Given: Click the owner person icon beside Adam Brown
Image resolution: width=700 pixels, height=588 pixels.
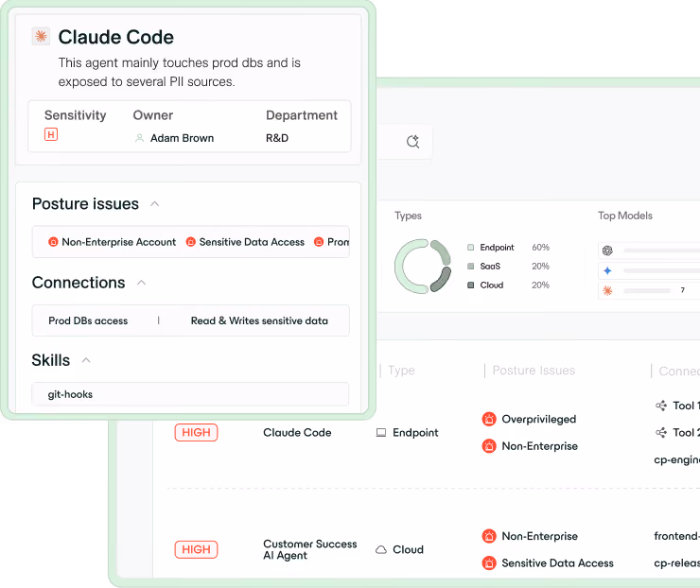Looking at the screenshot, I should 139,138.
